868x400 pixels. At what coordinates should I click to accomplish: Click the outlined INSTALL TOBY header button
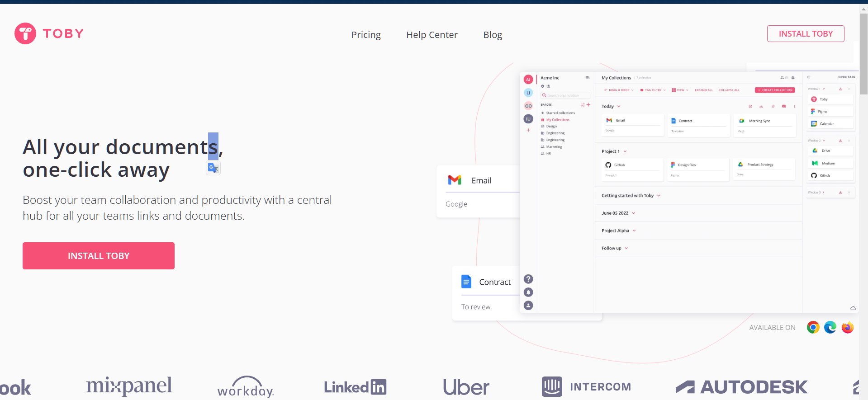click(x=806, y=34)
